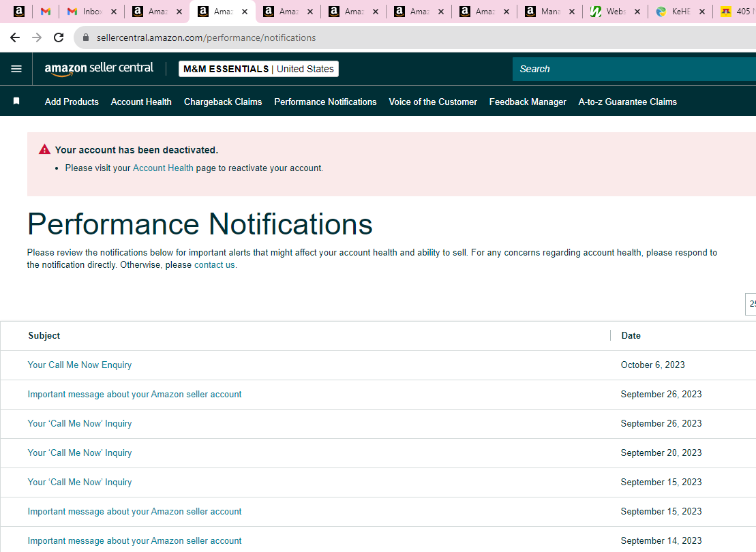Close the KeHE tab
Viewport: 756px width, 552px height.
702,12
